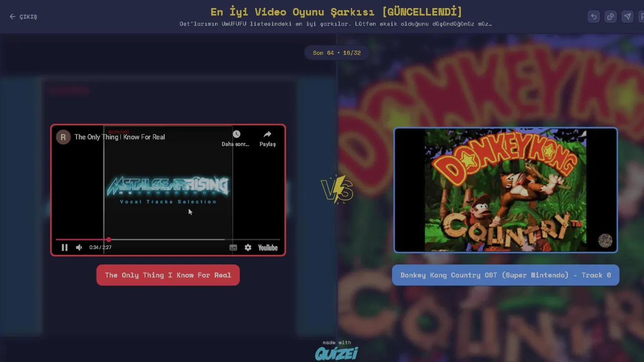Click the Son 64 • 16/32 round indicator
This screenshot has width=644, height=362.
(337, 53)
